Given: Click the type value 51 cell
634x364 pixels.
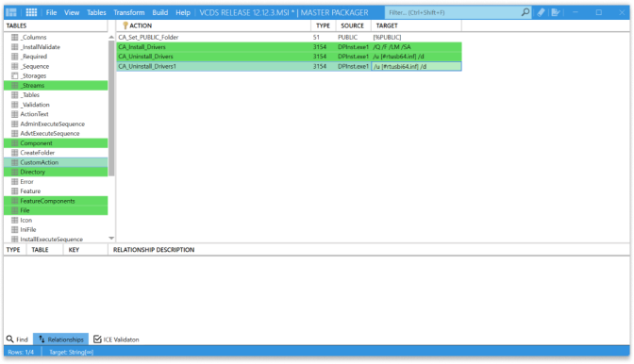Looking at the screenshot, I should click(324, 37).
